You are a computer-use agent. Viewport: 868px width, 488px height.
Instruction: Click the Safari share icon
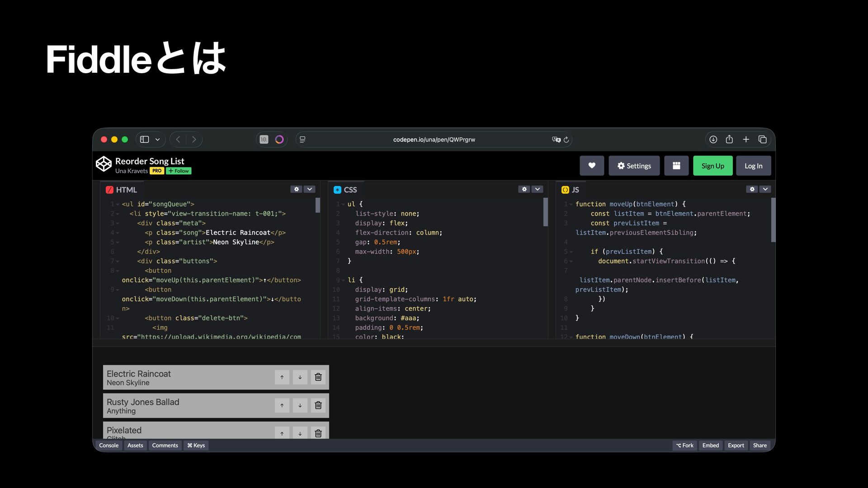729,140
